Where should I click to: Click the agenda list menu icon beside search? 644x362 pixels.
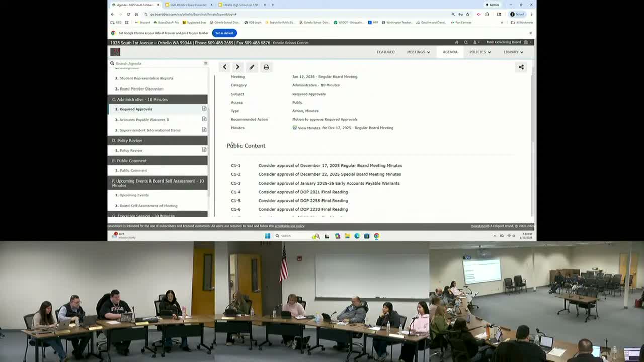coord(205,63)
